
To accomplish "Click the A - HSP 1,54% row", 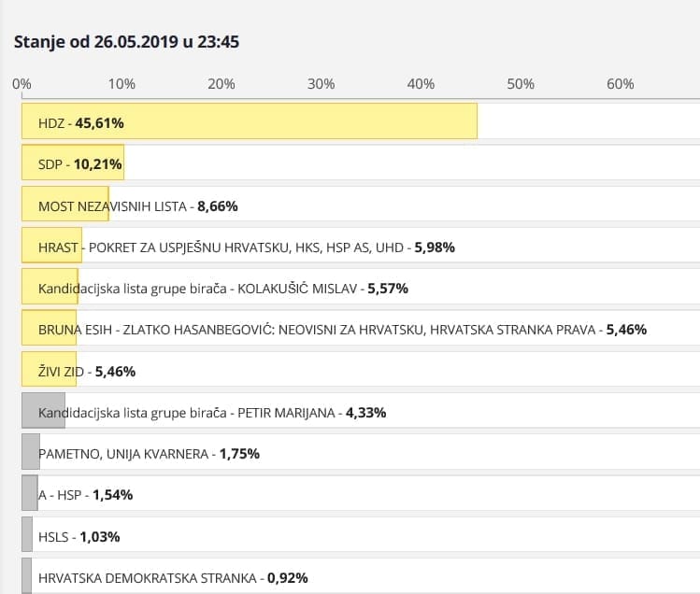I will [x=85, y=495].
